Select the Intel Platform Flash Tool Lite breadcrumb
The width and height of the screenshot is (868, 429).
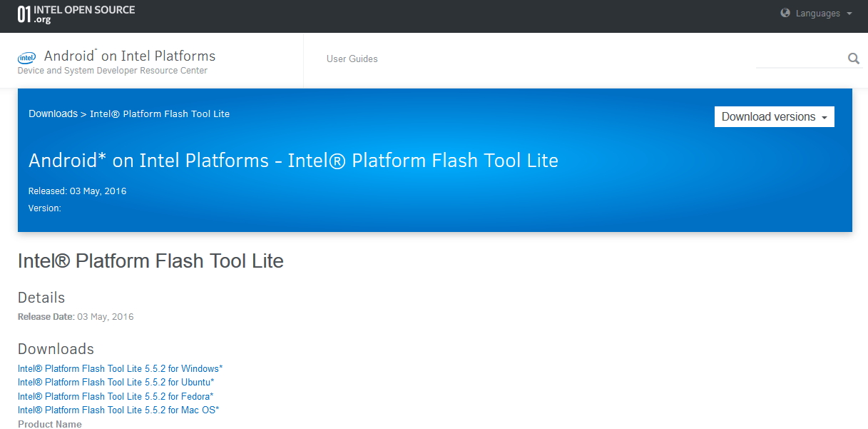[x=160, y=113]
